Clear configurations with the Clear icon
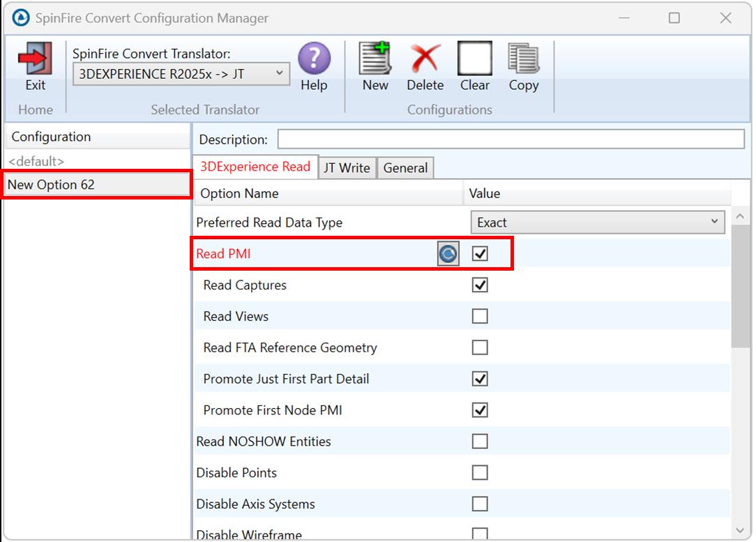This screenshot has width=756, height=542. coord(474,59)
